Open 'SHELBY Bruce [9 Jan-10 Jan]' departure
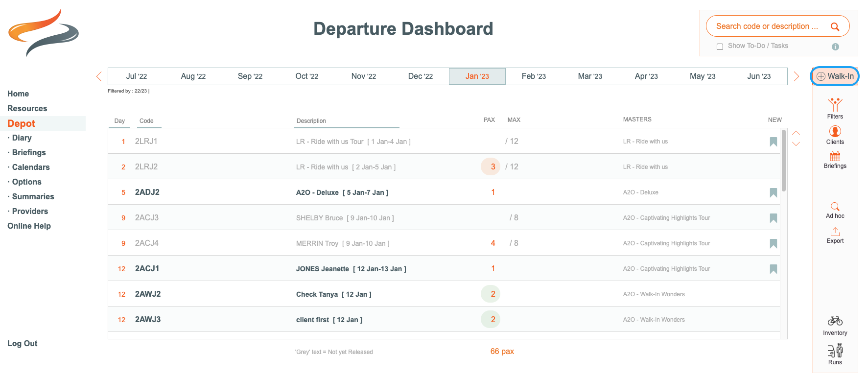The image size is (868, 378). [345, 218]
